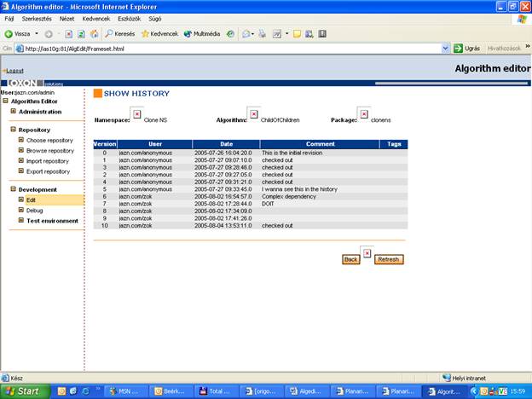Expand the Test environment node
This screenshot has height=399, width=532.
point(21,221)
